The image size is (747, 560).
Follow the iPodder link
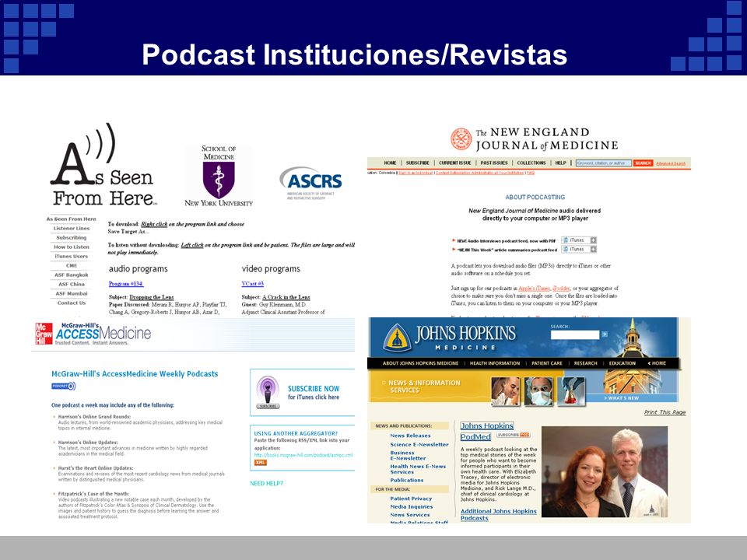(x=561, y=289)
